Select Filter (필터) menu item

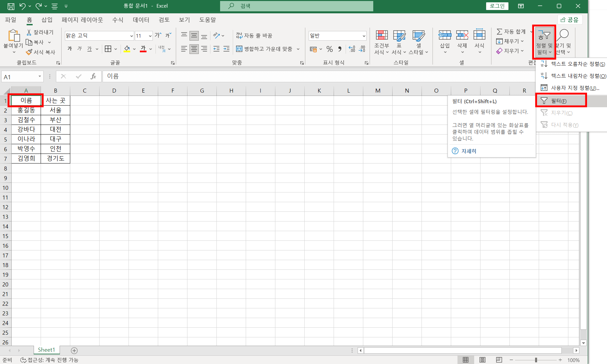tap(571, 101)
